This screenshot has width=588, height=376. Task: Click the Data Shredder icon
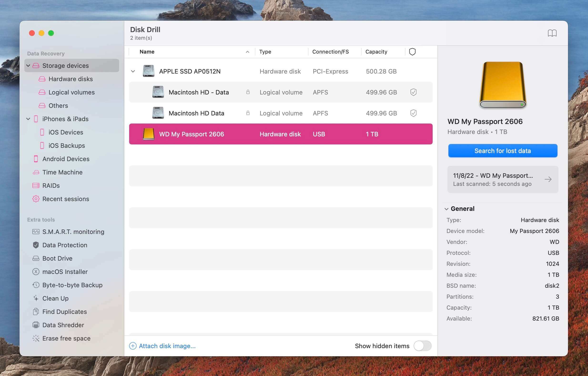pyautogui.click(x=36, y=325)
